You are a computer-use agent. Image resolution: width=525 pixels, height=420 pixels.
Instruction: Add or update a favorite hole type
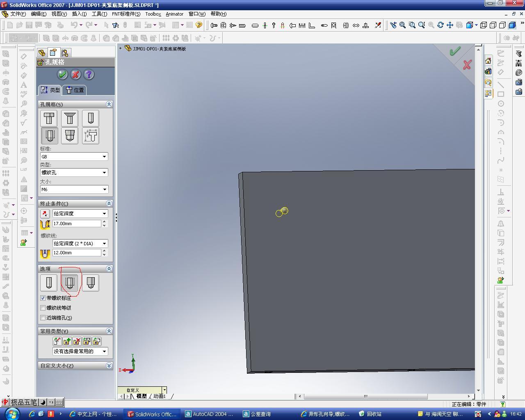click(x=67, y=341)
